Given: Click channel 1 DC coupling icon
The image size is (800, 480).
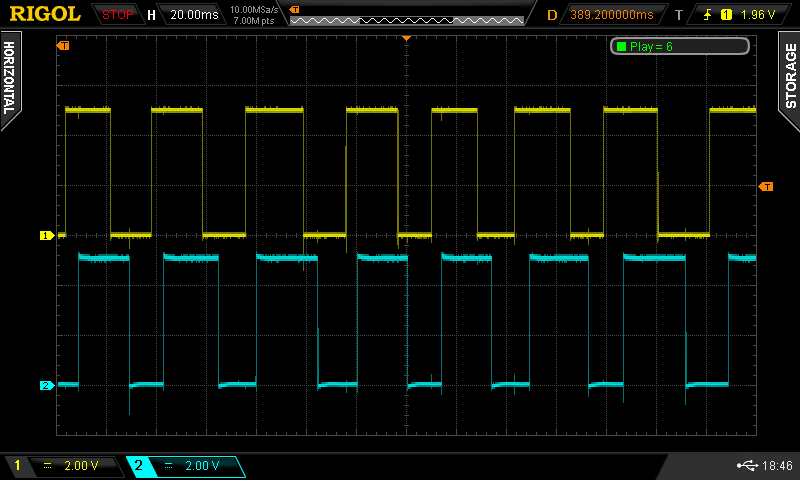Looking at the screenshot, I should (47, 466).
